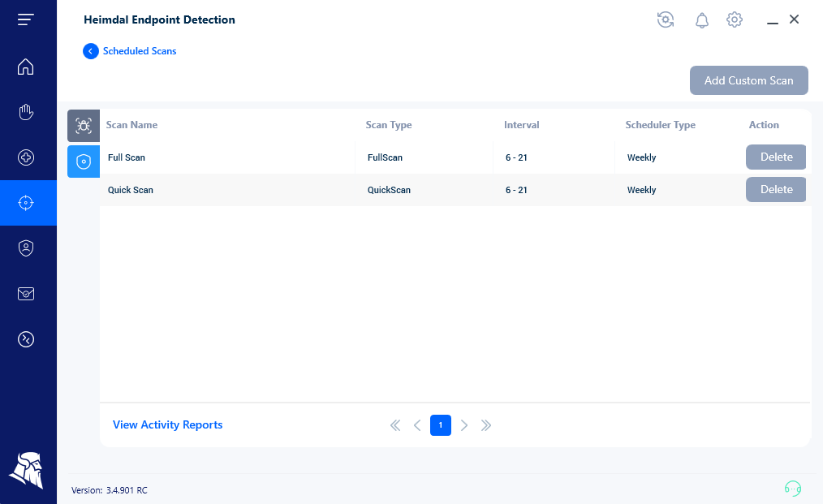Screen dimensions: 823x504
Task: Click the Scheduled Scans link
Action: coord(140,51)
